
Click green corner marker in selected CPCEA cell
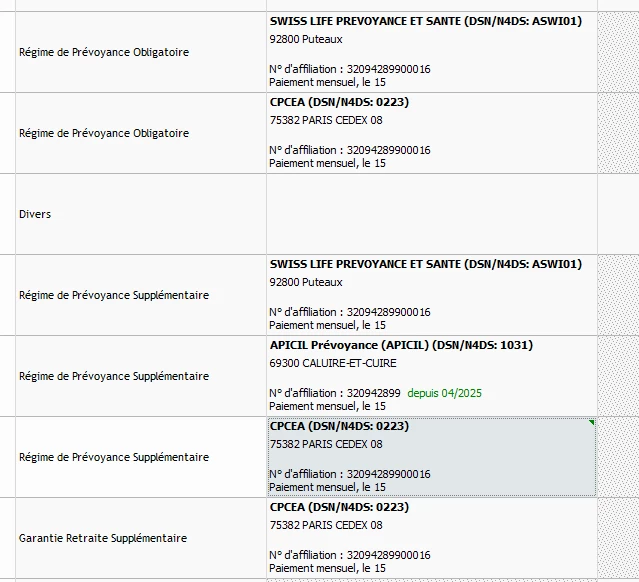coord(592,423)
